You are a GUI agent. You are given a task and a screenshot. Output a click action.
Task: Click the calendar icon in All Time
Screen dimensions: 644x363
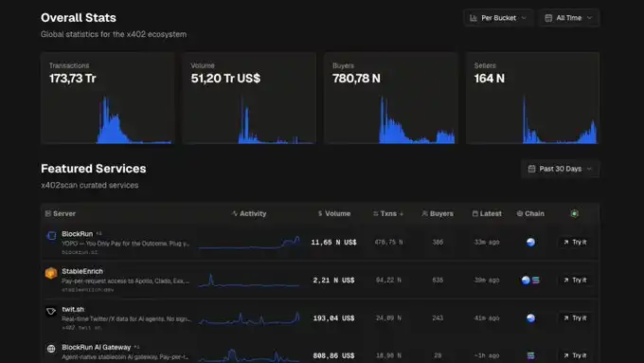(x=548, y=18)
